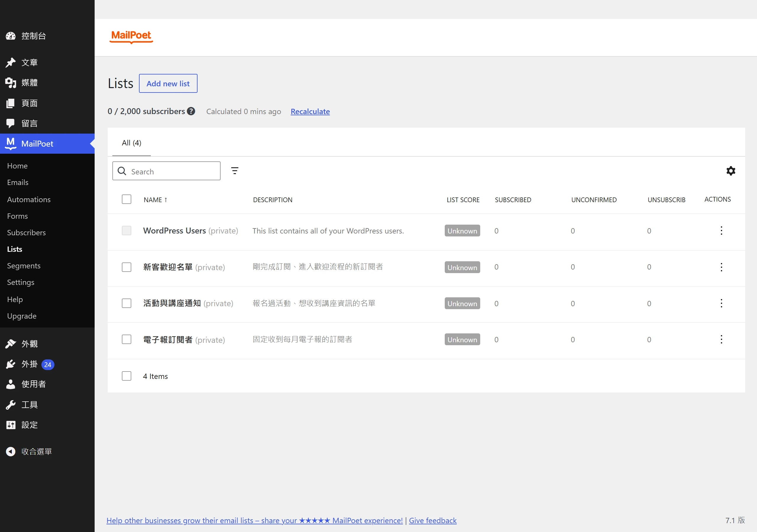The image size is (757, 532).
Task: Click Unknown score badge for 電子報訂閱者
Action: 462,340
